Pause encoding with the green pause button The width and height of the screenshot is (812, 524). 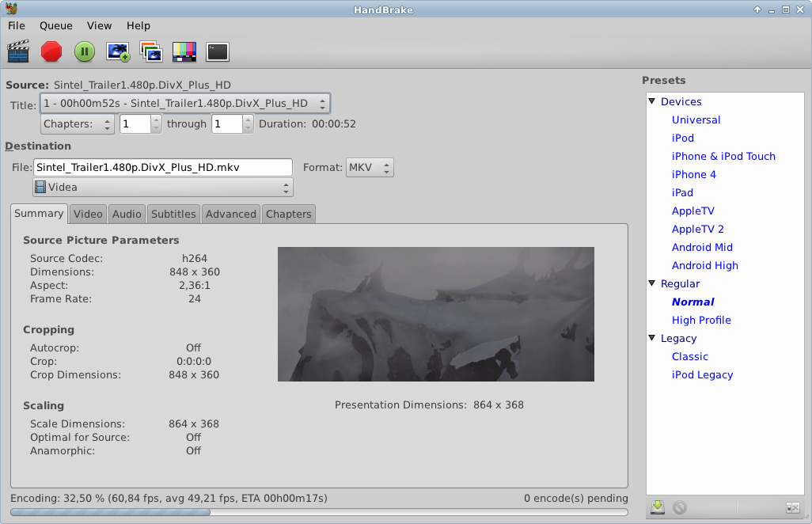click(x=85, y=51)
